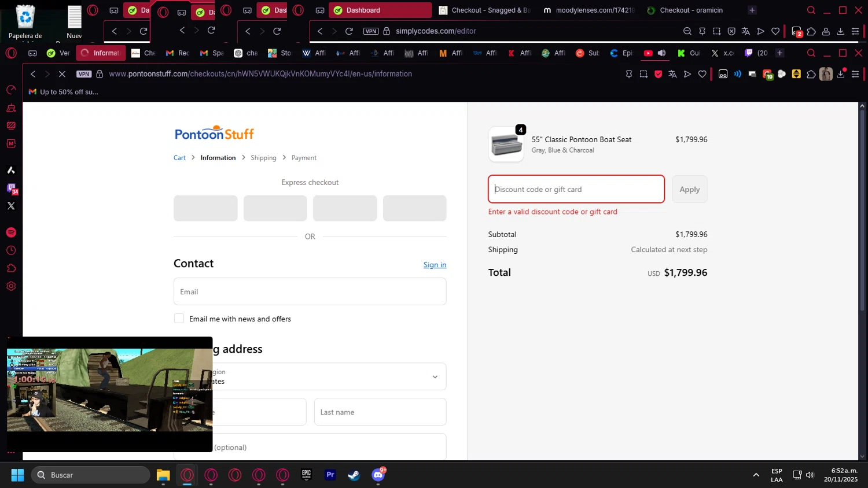Click the Sign in link
Screen dimensions: 868x488
435,265
